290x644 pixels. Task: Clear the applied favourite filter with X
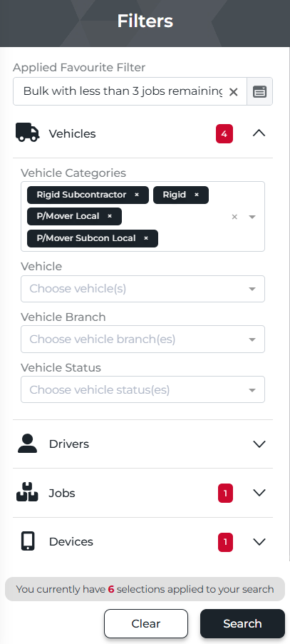click(233, 91)
